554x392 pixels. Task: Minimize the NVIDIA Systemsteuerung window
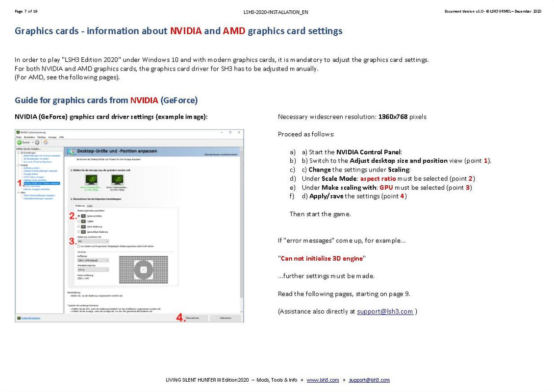pos(222,132)
